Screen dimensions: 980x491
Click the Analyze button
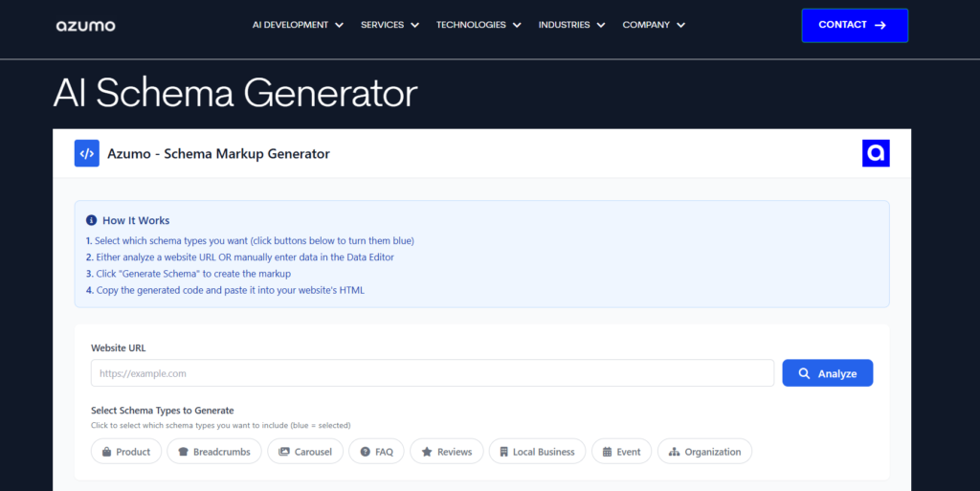click(x=828, y=373)
